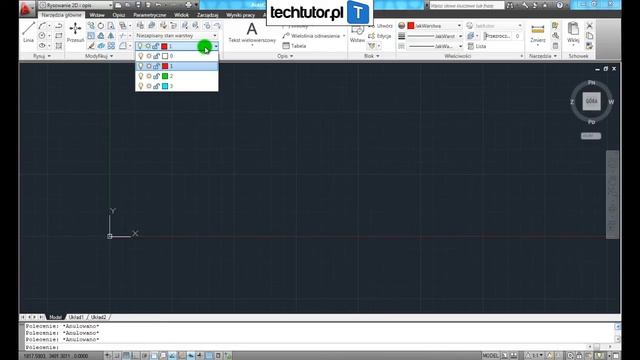Toggle the lock icon for layer 0
The image size is (640, 360).
(x=156, y=56)
